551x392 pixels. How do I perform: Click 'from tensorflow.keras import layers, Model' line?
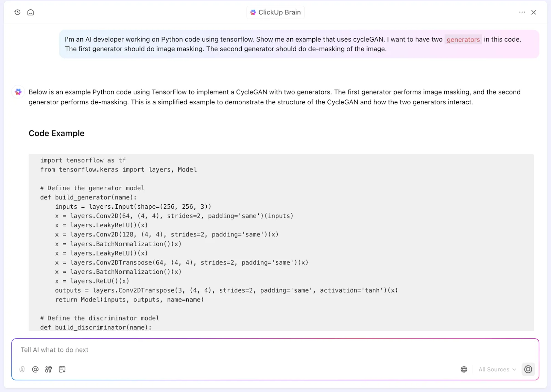coord(118,169)
